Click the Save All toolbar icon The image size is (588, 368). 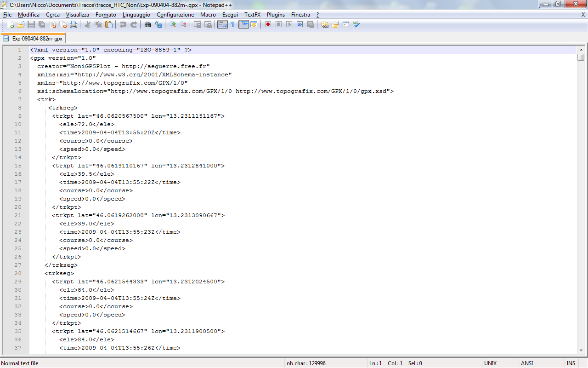(x=42, y=24)
